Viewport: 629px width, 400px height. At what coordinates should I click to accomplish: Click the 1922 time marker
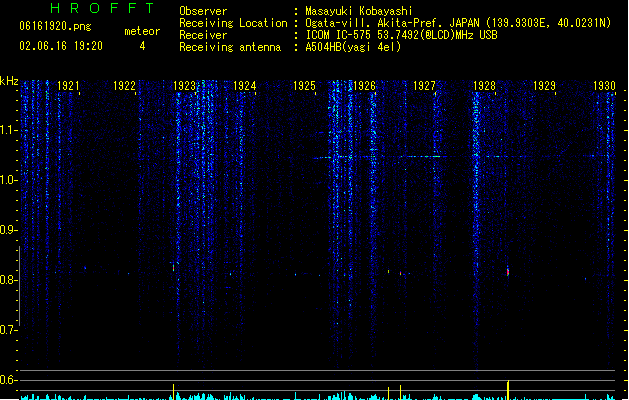coord(124,86)
